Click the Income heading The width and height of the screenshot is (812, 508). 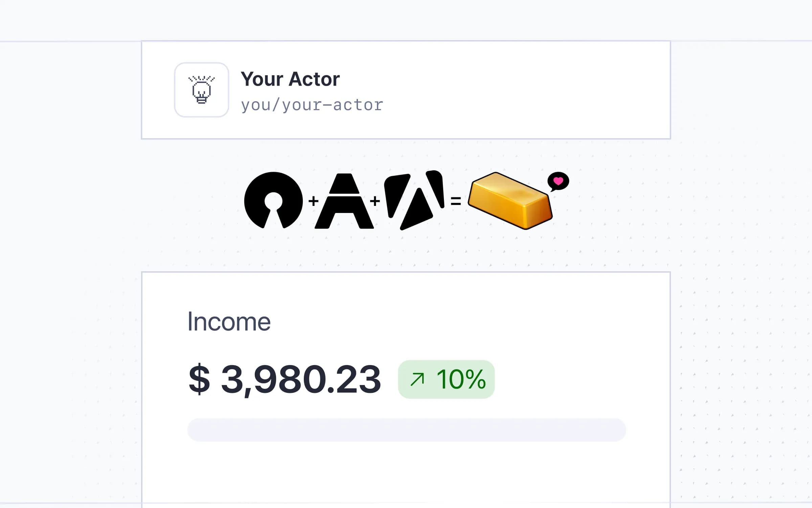click(229, 321)
